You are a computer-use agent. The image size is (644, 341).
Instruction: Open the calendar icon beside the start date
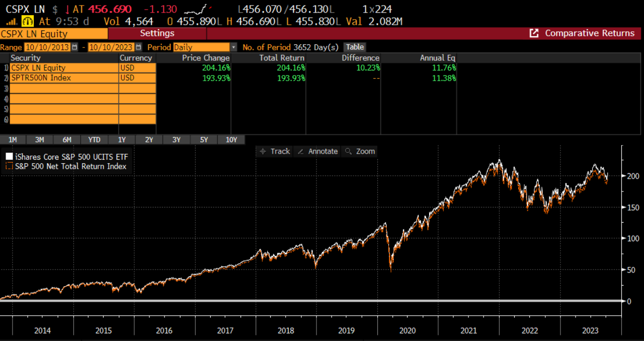74,46
